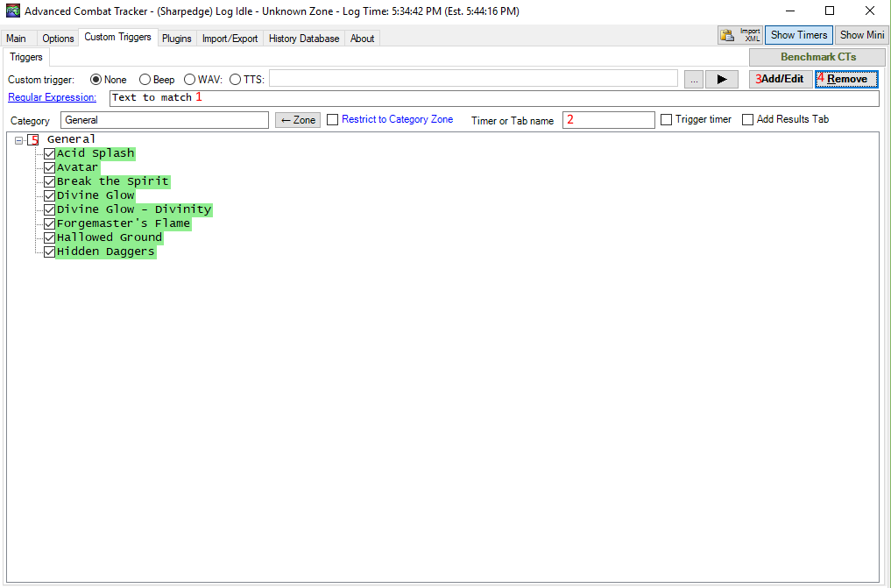The width and height of the screenshot is (891, 588).
Task: Switch to the About tab
Action: pos(362,39)
